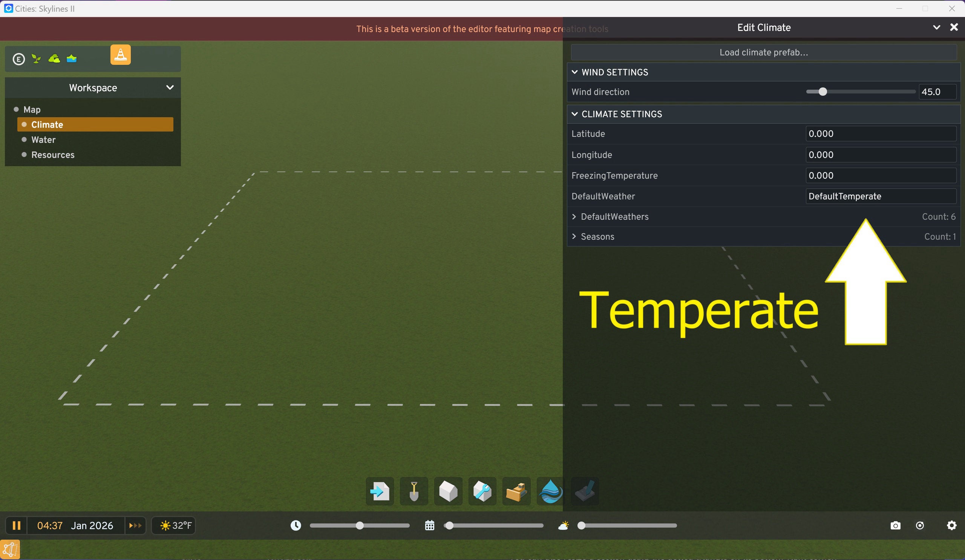Image resolution: width=965 pixels, height=560 pixels.
Task: Click the Wind direction slider handle
Action: click(x=823, y=92)
